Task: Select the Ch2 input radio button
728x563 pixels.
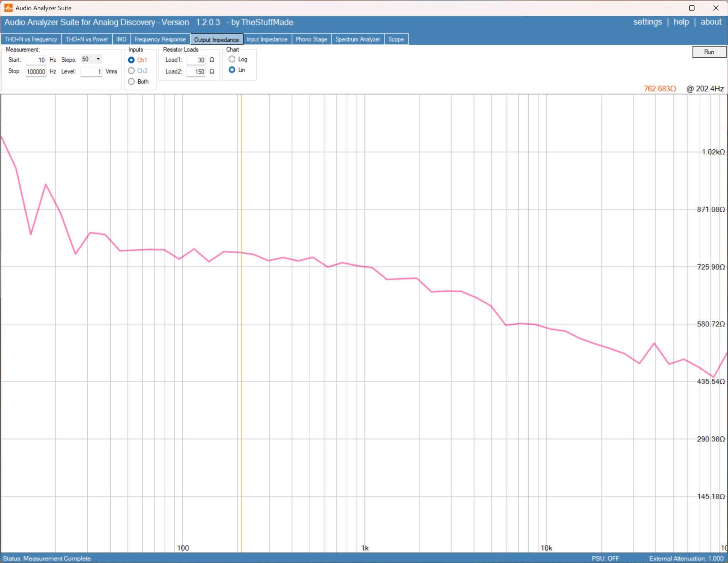Action: pyautogui.click(x=131, y=70)
